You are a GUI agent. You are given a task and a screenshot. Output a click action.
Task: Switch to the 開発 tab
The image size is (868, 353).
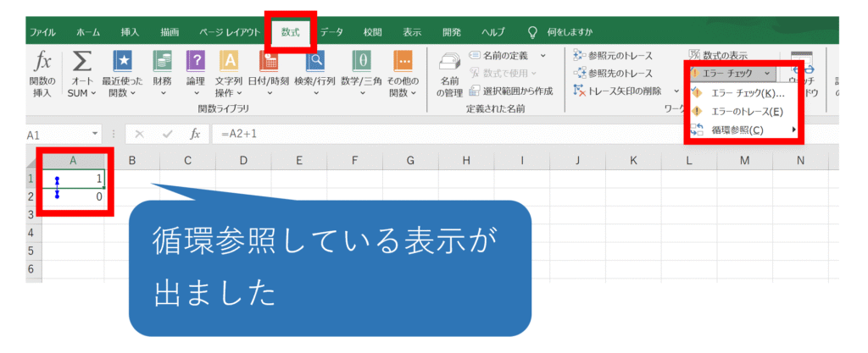[452, 32]
